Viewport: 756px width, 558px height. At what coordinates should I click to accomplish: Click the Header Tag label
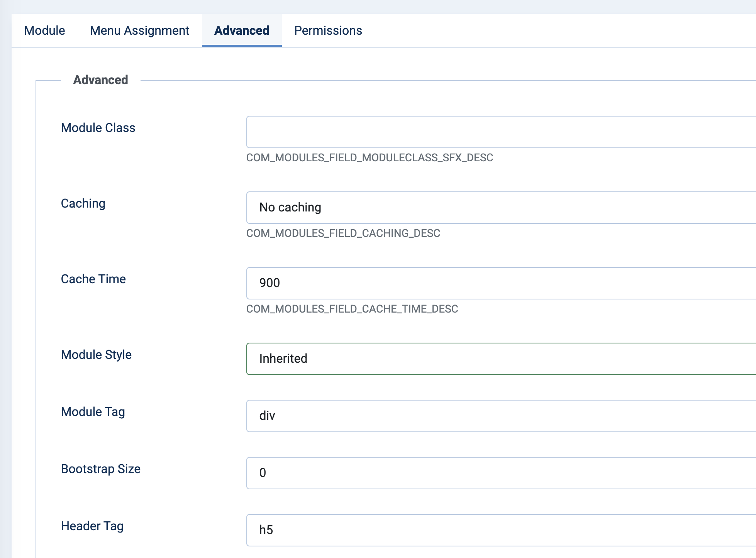(92, 526)
